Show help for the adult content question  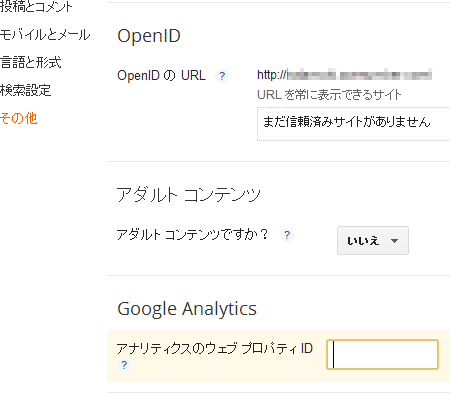[x=287, y=235]
